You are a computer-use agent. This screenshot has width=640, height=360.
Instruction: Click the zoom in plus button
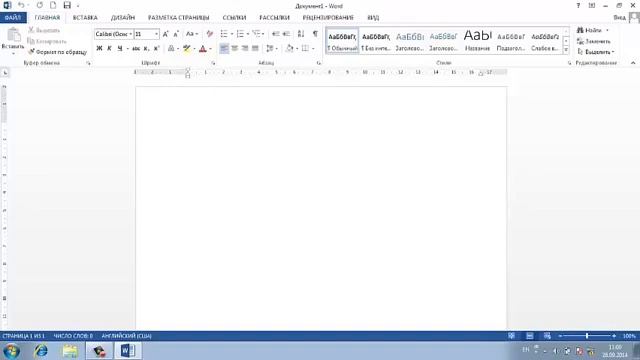(x=614, y=336)
